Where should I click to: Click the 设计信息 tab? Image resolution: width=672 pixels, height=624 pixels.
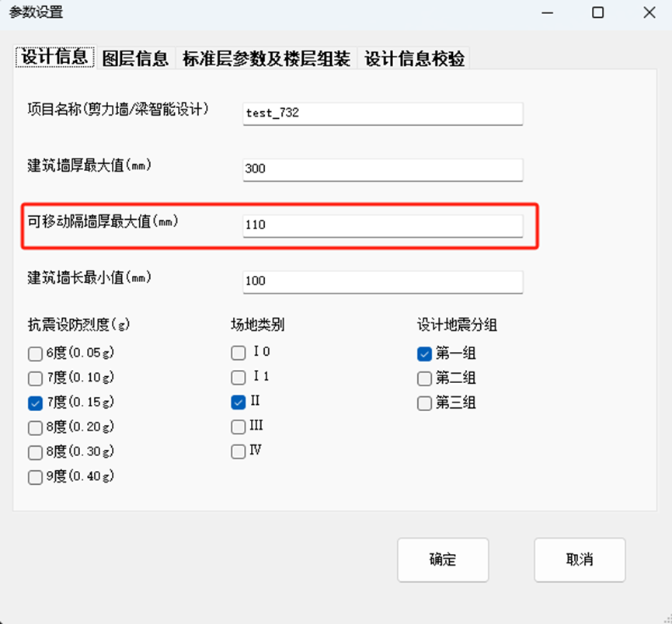(54, 58)
